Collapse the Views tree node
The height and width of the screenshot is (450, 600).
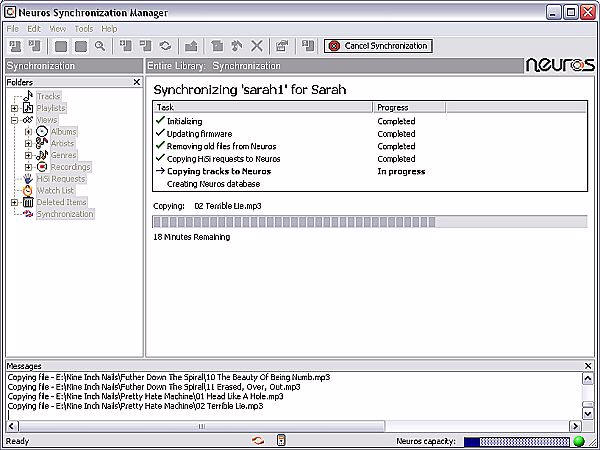(14, 120)
